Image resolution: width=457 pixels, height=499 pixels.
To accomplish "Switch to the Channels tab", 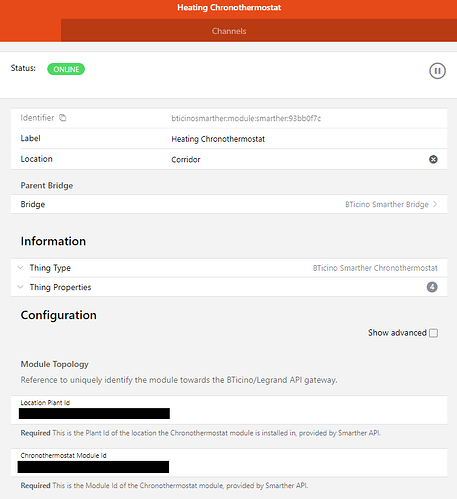I will pyautogui.click(x=229, y=31).
